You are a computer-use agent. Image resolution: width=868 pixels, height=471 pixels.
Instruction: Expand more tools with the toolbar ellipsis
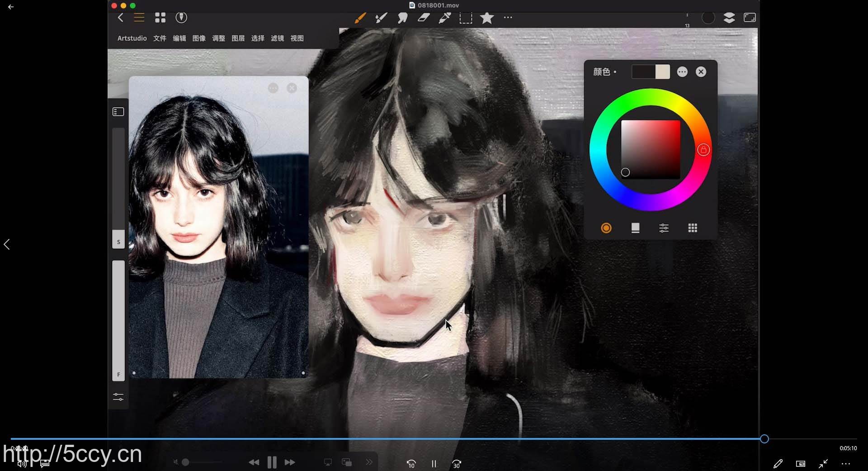508,18
